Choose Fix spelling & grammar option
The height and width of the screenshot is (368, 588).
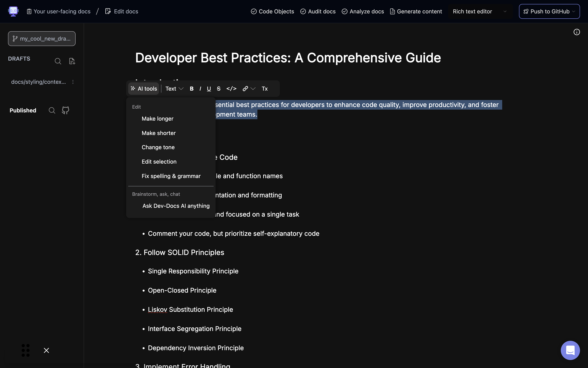tap(171, 176)
